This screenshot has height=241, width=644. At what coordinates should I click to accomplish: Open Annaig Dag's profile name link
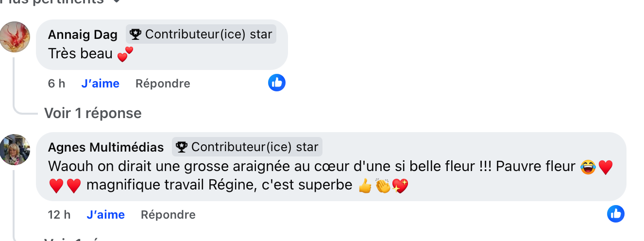click(83, 34)
